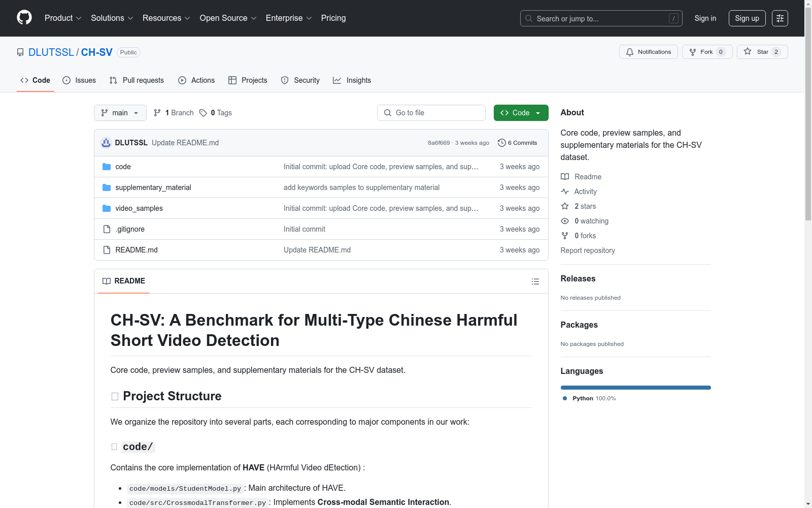Open 'add keywords samples to supplementary material' commit

coord(362,187)
